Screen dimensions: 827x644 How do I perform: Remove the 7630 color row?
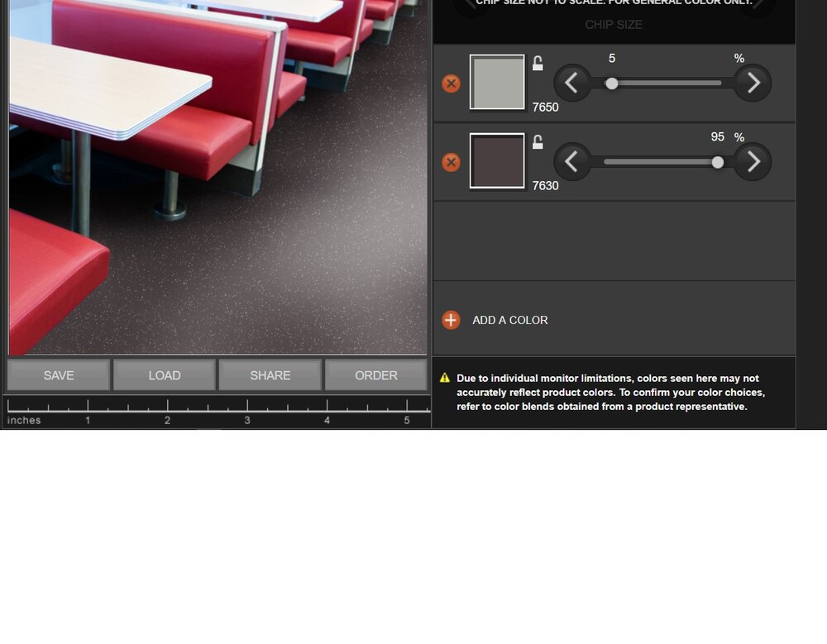tap(451, 163)
